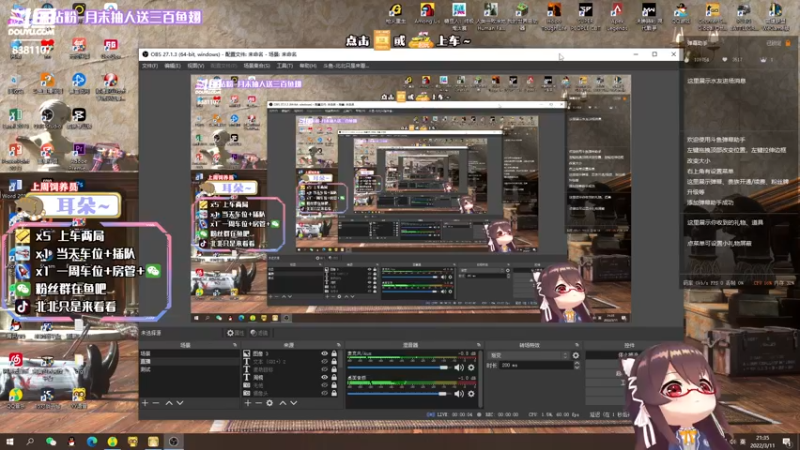800x450 pixels.
Task: Click the 属性 properties gear button
Action: pos(235,333)
